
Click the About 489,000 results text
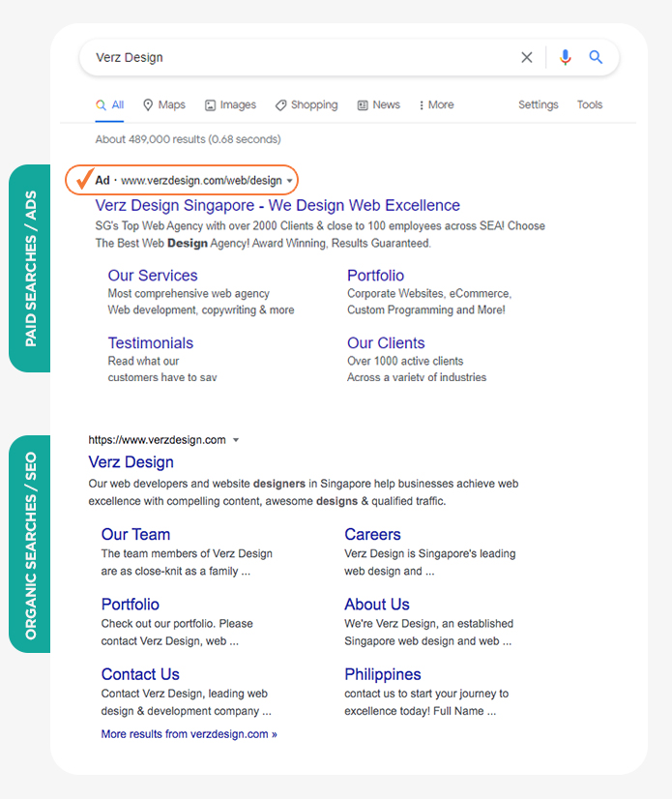point(188,139)
